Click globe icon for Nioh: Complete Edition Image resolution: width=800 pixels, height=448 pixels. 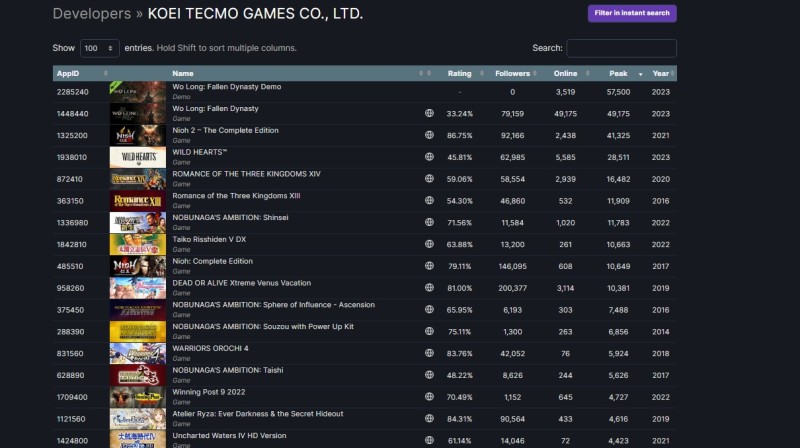429,266
